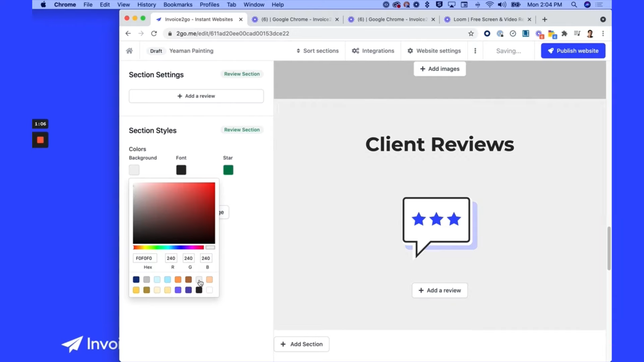Open the Bookmarks menu in menu bar

(x=178, y=5)
